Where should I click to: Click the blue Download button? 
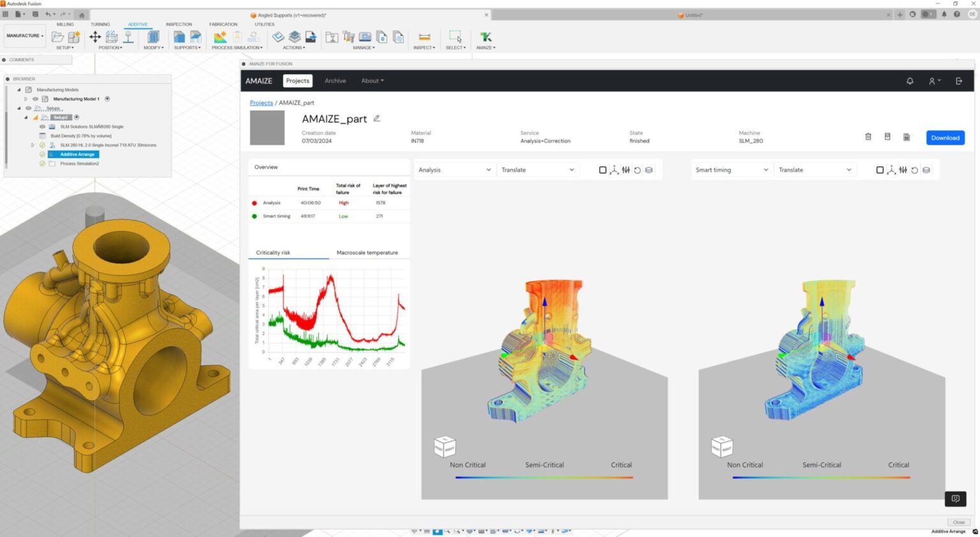tap(945, 137)
